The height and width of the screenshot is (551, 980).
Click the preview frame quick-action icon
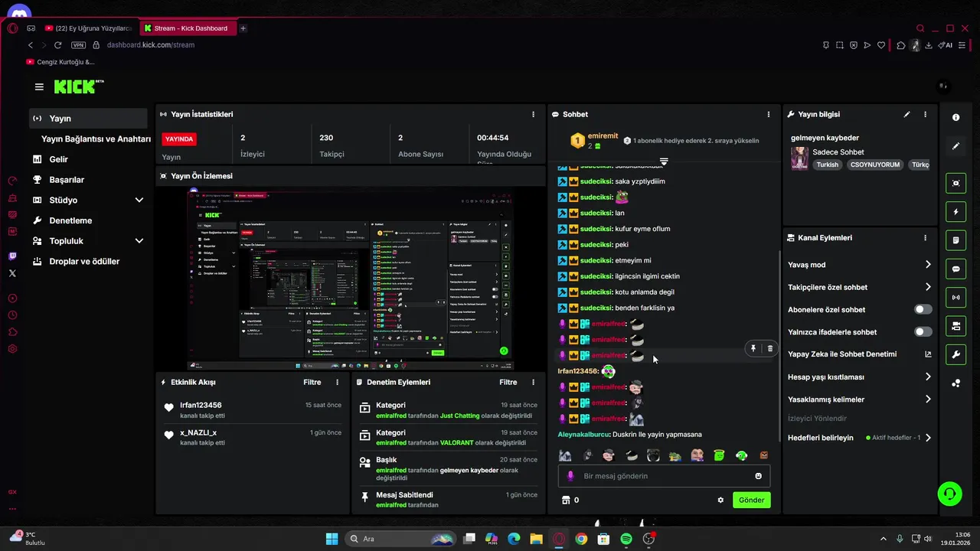[955, 183]
